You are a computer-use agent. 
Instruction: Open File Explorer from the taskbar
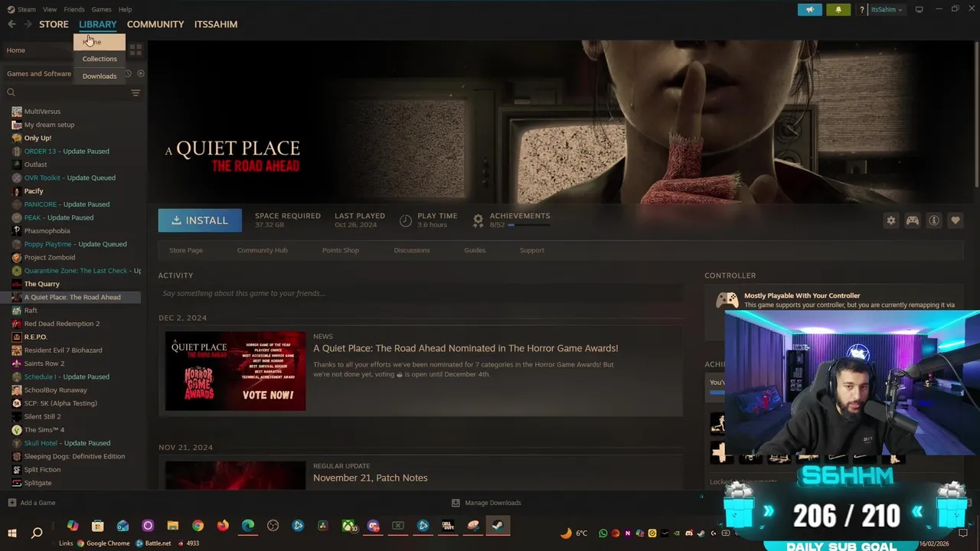coord(173,526)
